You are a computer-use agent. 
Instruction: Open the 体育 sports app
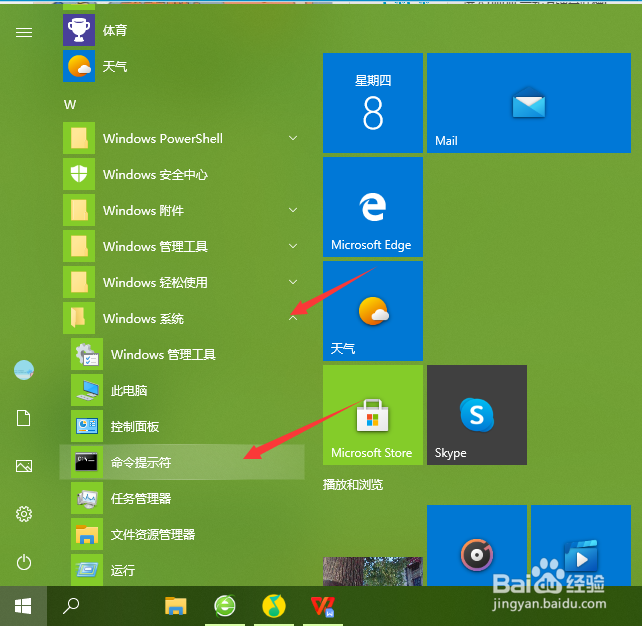pyautogui.click(x=183, y=30)
